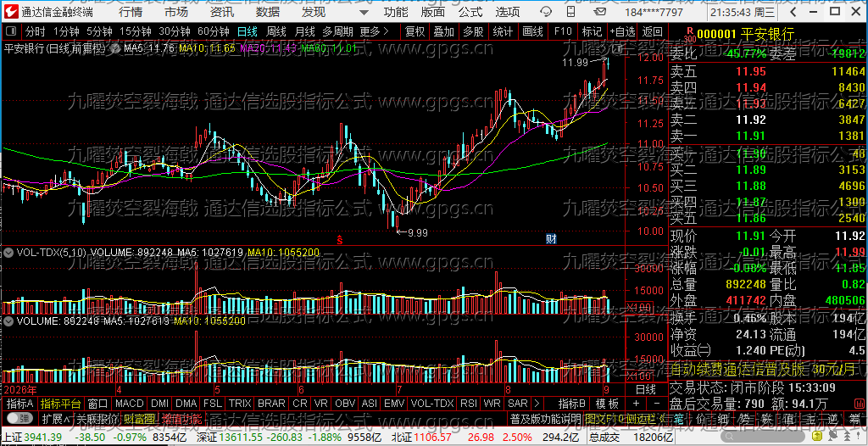Collapse the VOL-TDX indicator panel circle icon
The height and width of the screenshot is (446, 868).
tap(8, 253)
